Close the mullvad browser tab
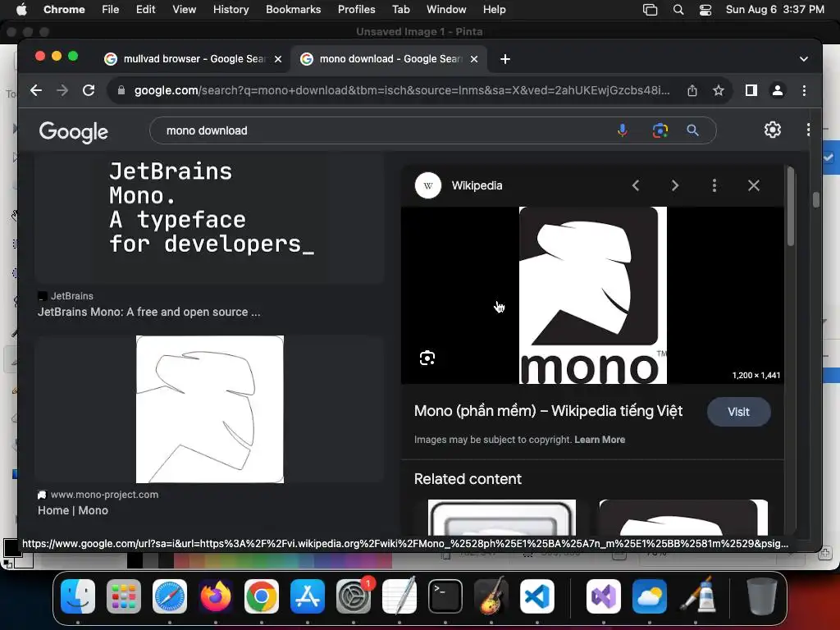 tap(278, 59)
